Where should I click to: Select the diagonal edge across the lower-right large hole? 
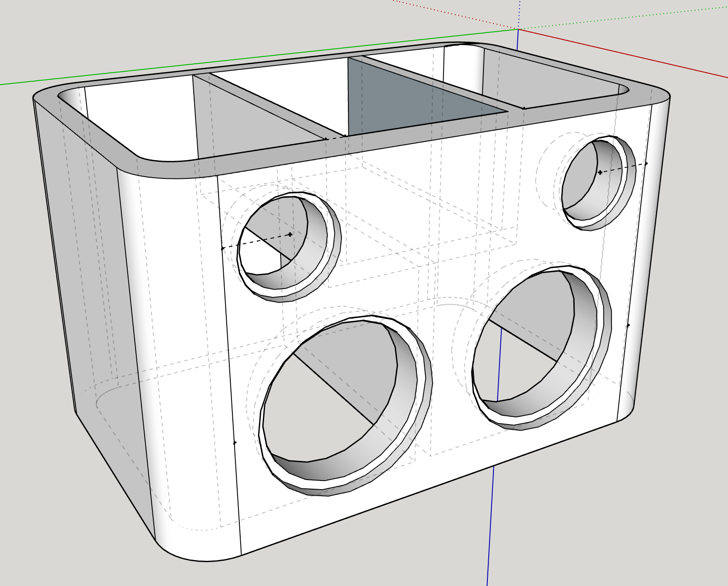pos(523,340)
